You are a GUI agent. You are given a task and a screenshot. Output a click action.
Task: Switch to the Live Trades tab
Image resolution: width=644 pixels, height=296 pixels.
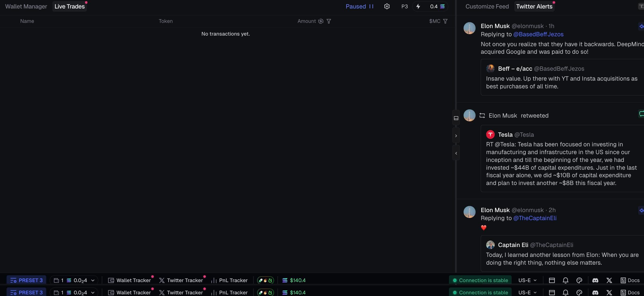coord(69,7)
